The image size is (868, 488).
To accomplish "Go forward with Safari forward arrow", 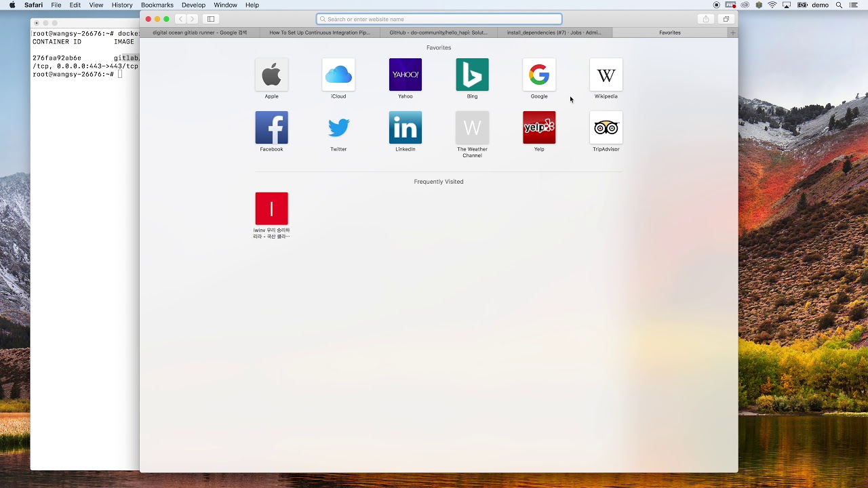I will [193, 19].
